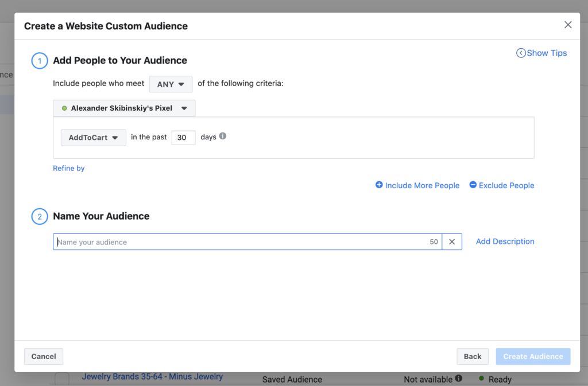Open the AddToCart event dropdown

[x=94, y=138]
